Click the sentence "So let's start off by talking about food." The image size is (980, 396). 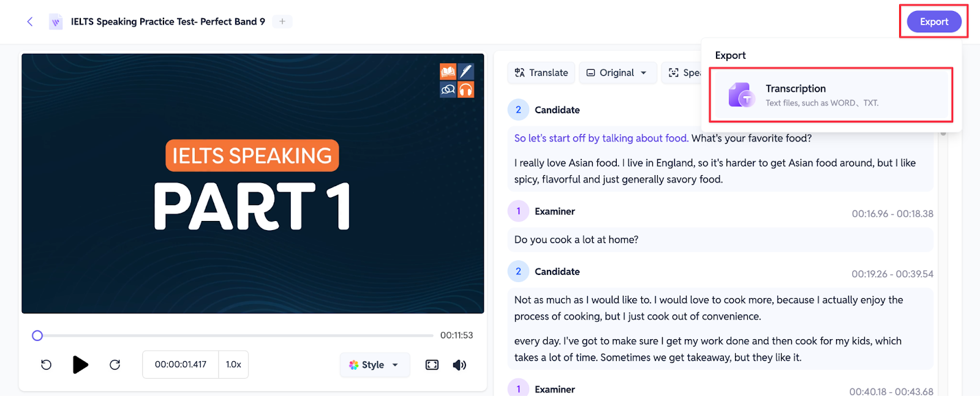[x=601, y=138]
